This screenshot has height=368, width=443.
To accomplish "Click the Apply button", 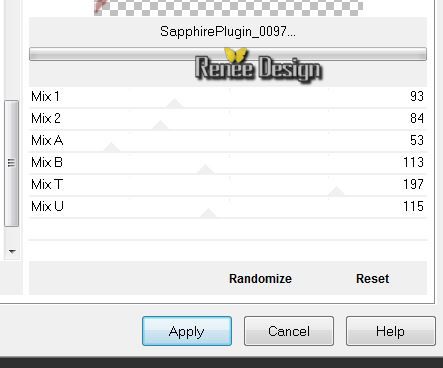I will click(187, 331).
